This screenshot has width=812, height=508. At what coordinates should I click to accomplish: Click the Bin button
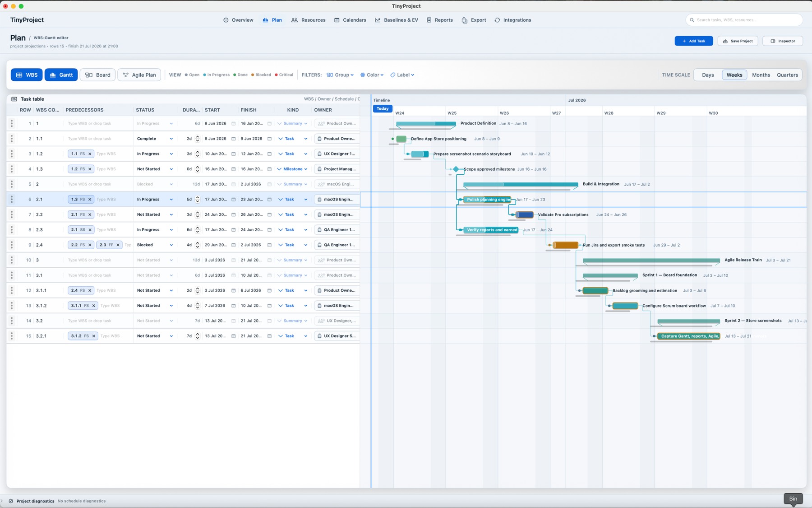(793, 499)
